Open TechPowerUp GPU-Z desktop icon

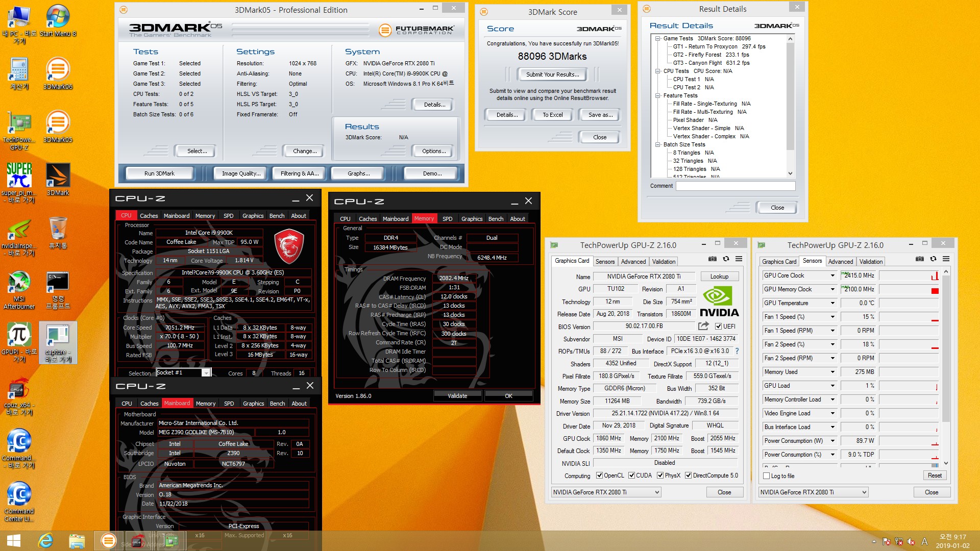click(x=19, y=131)
